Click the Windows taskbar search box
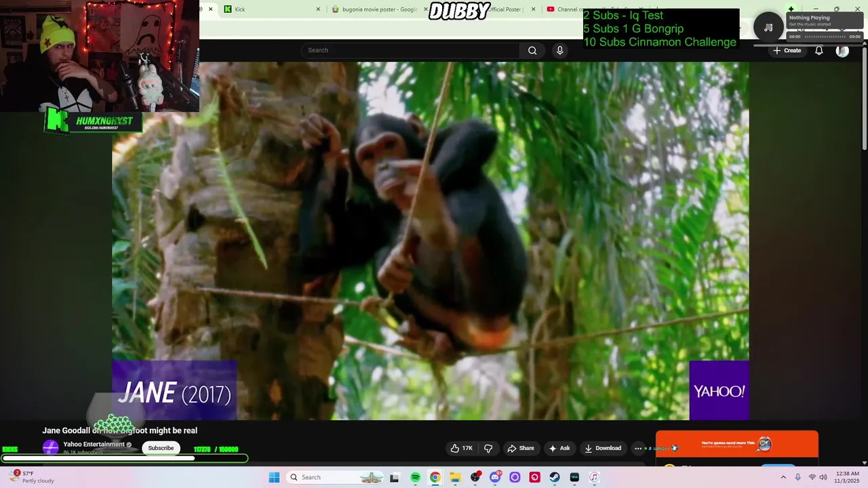Viewport: 868px width, 488px height. [334, 477]
